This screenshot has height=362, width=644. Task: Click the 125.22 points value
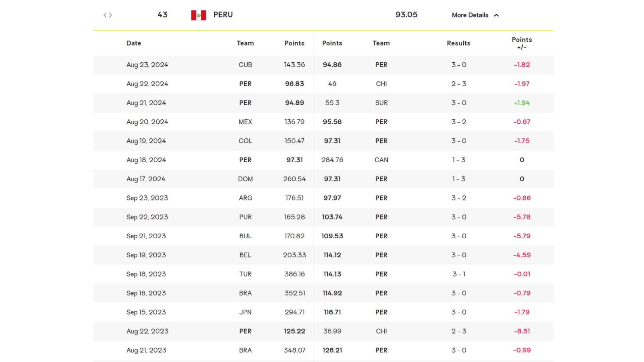point(294,331)
